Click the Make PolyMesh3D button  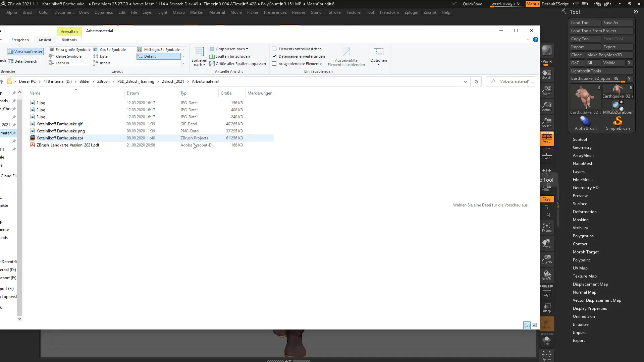(609, 55)
